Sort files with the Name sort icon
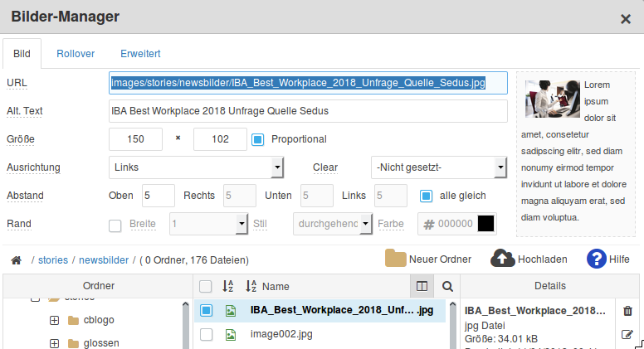The width and height of the screenshot is (644, 349). 251,286
